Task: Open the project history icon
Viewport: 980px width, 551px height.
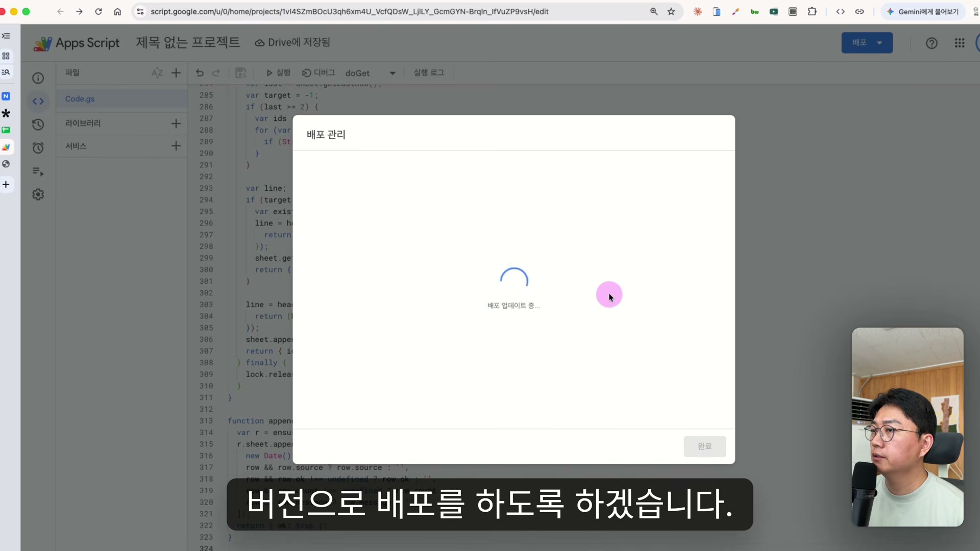Action: coord(38,124)
